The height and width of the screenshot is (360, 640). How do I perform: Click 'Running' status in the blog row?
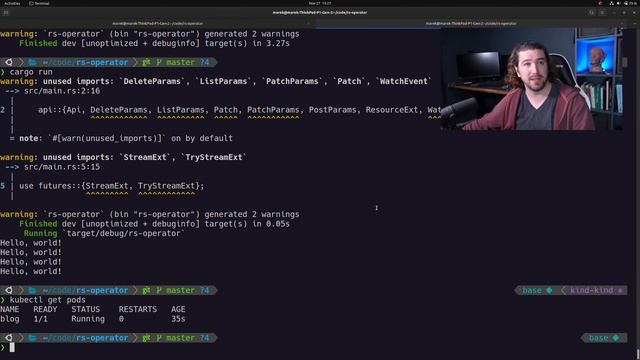pyautogui.click(x=88, y=319)
